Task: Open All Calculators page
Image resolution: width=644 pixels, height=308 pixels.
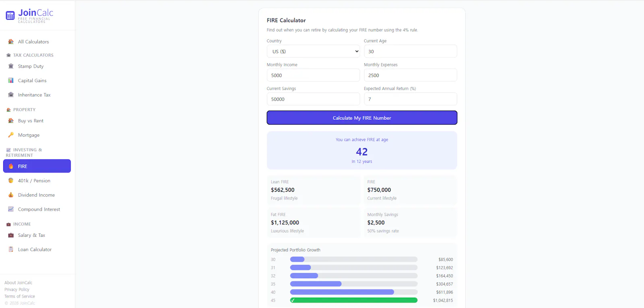Action: (x=37, y=42)
